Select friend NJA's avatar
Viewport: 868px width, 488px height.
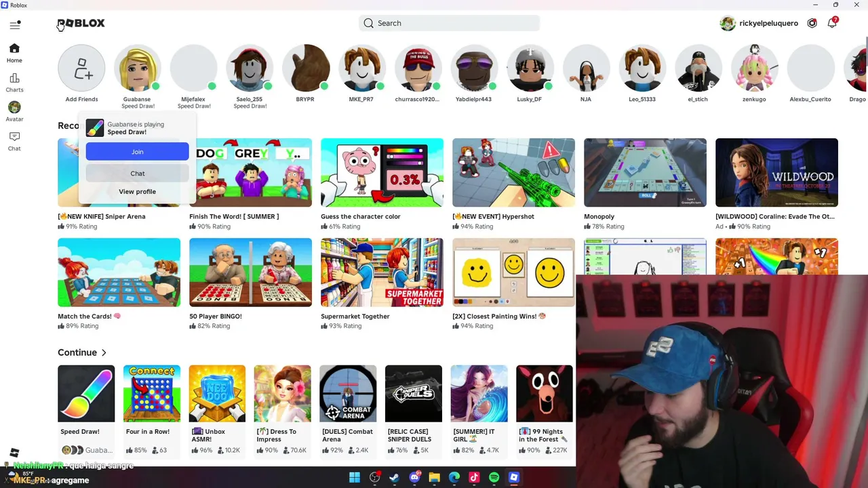click(x=587, y=68)
